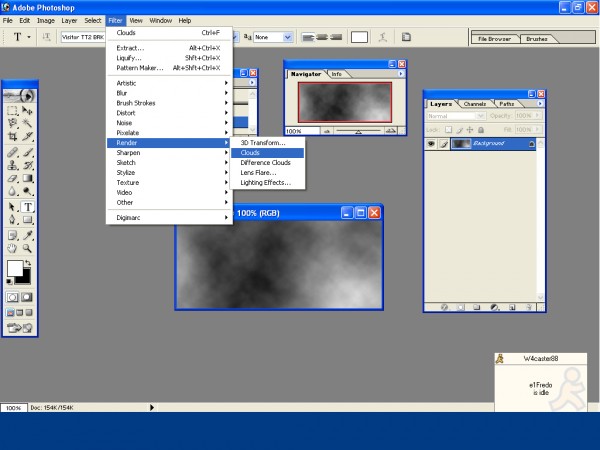
Task: Add a layer style icon
Action: pyautogui.click(x=444, y=307)
